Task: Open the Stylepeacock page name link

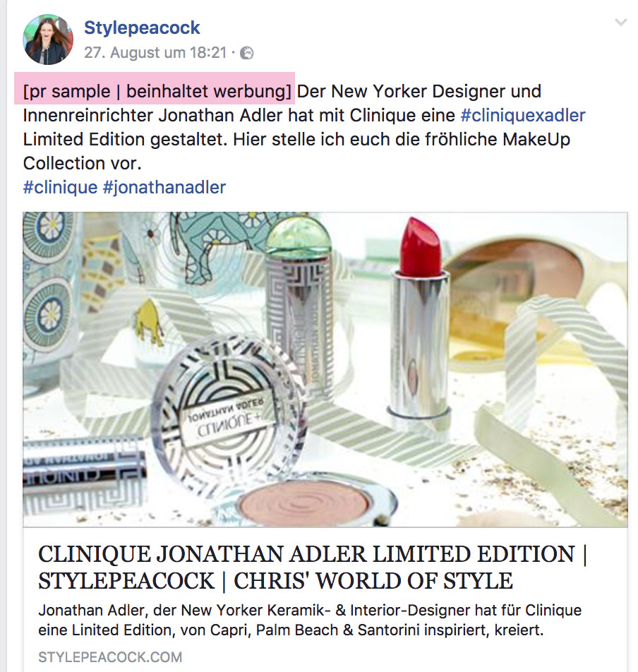Action: pyautogui.click(x=142, y=28)
